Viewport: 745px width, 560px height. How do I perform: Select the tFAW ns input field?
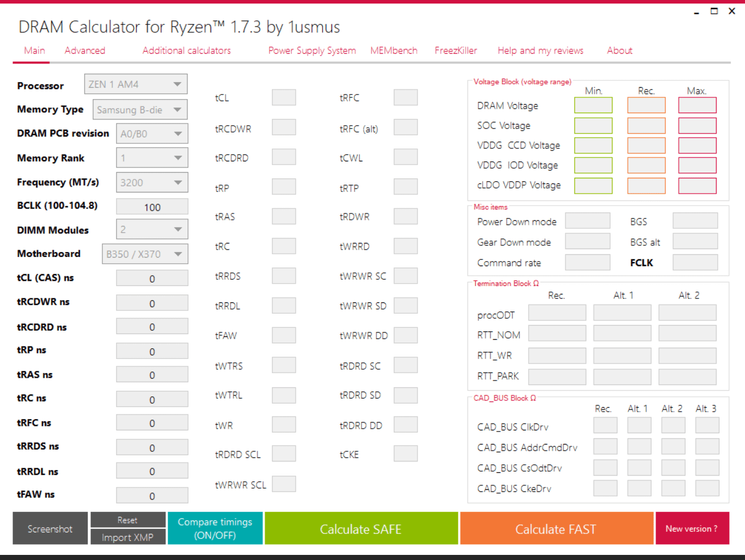click(152, 495)
